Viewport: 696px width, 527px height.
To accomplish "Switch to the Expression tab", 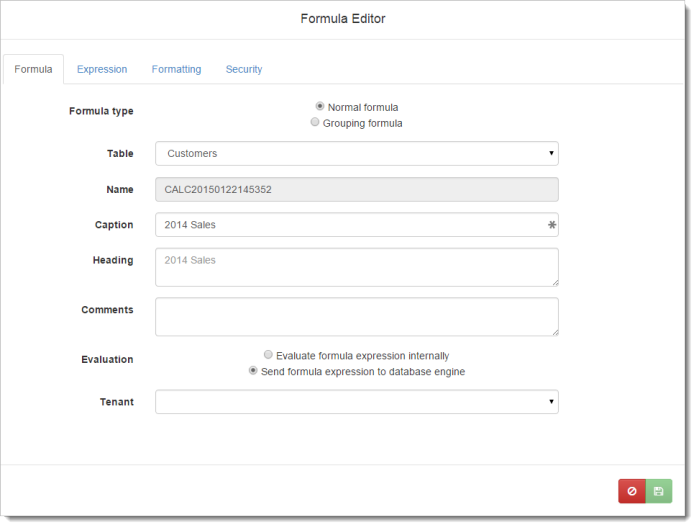I will [x=102, y=69].
